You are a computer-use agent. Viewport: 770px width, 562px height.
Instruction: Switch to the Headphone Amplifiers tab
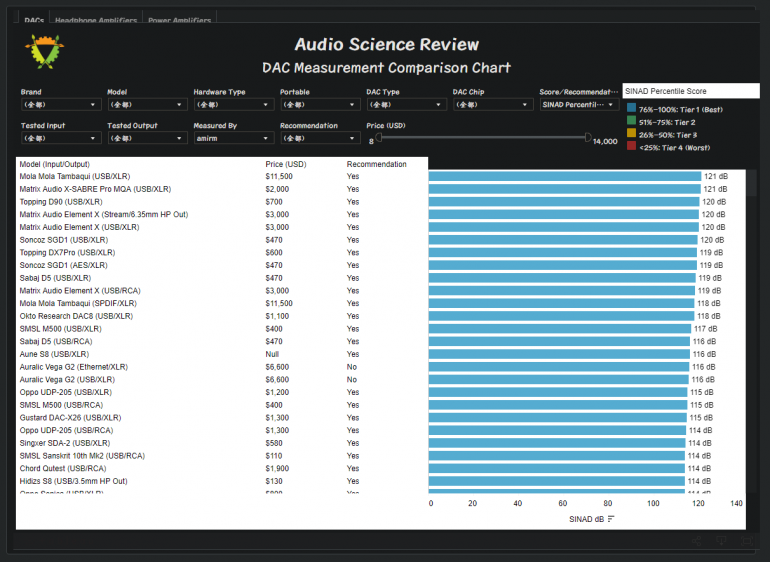point(96,20)
